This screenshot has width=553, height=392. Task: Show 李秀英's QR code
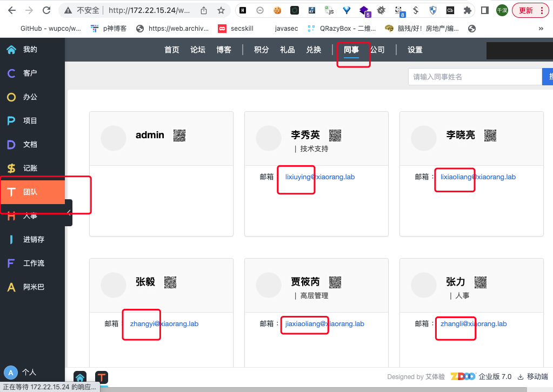335,135
